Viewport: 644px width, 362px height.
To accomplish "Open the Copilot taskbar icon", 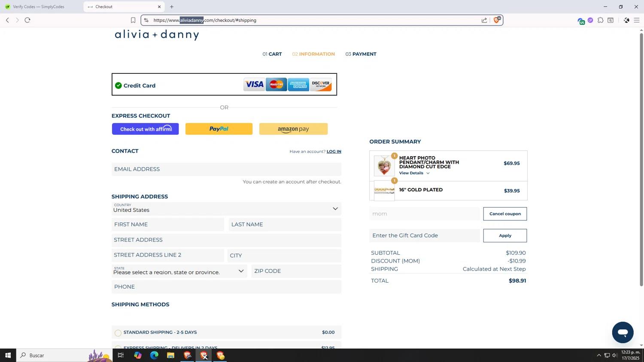I will click(137, 355).
